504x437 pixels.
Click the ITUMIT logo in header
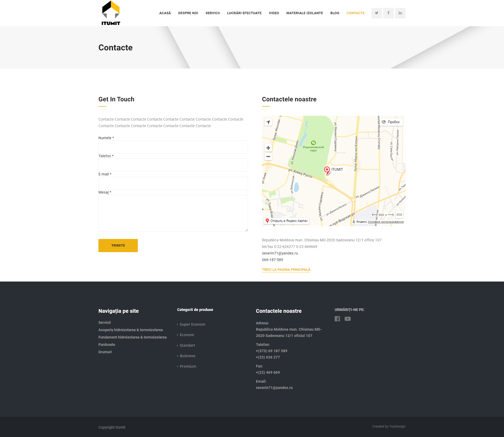[111, 13]
